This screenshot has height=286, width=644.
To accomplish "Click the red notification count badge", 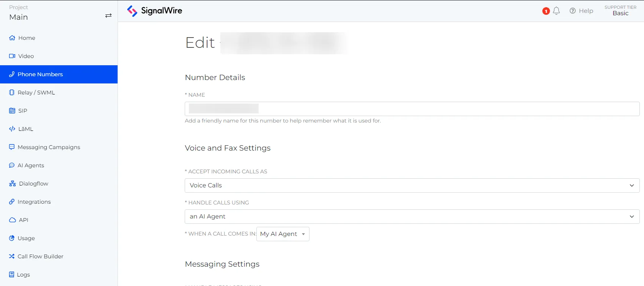I will tap(546, 11).
